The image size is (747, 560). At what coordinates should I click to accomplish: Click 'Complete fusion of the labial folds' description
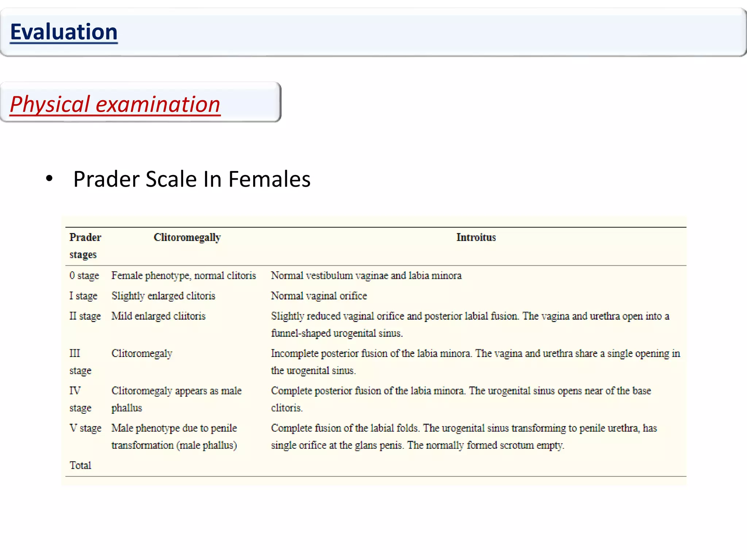tap(464, 436)
